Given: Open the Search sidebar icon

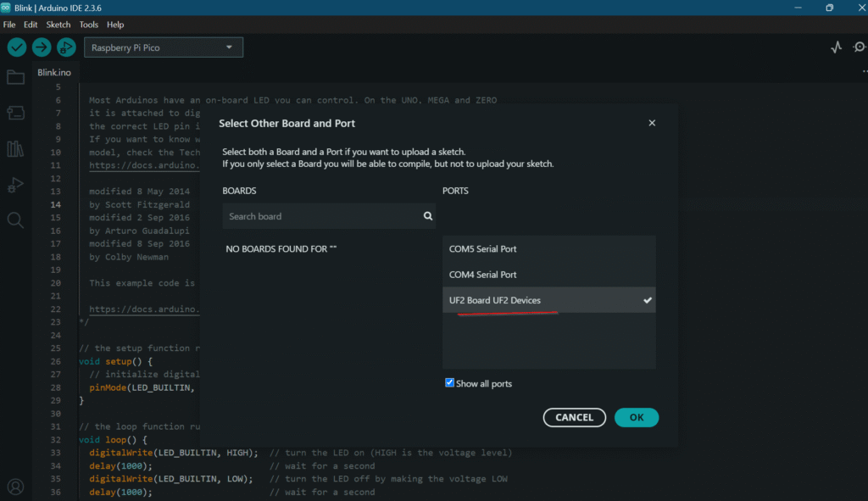Looking at the screenshot, I should [x=15, y=220].
